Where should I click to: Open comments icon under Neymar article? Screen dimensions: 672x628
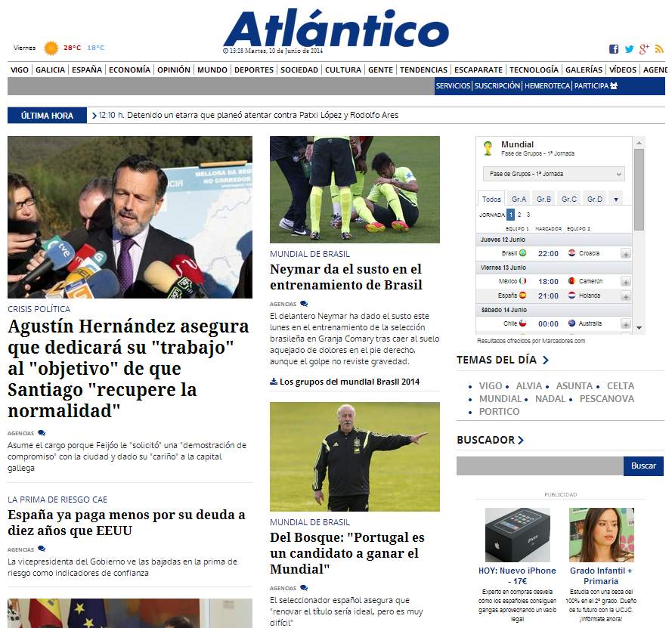[x=304, y=304]
